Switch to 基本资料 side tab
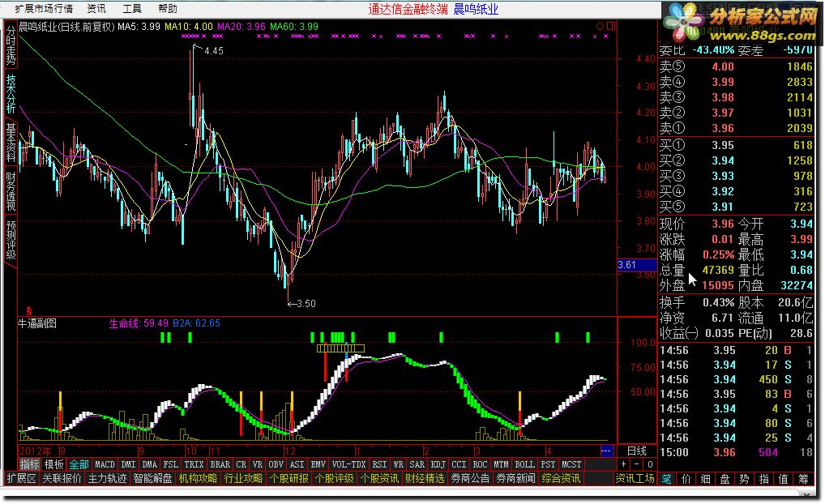Viewport: 825px width, 504px height. [x=11, y=142]
